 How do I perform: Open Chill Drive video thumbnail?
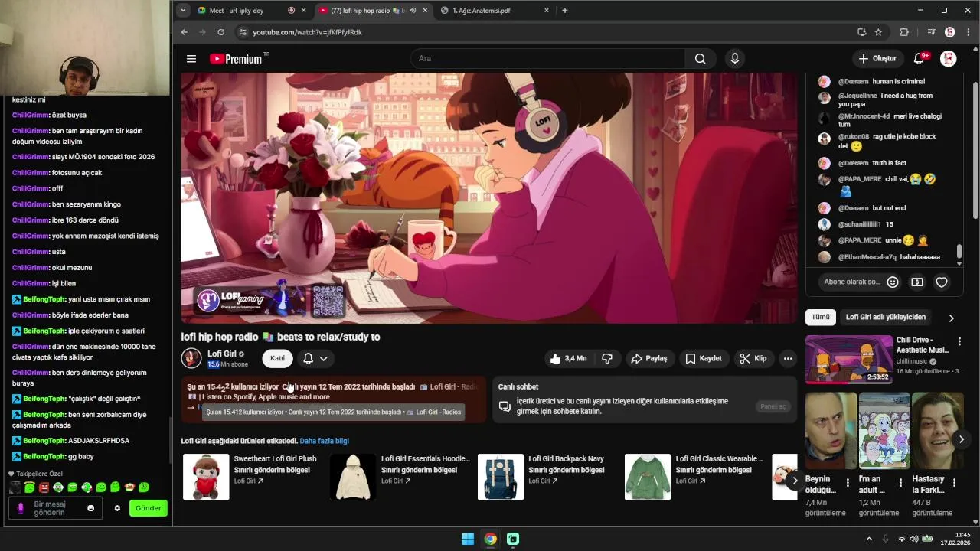[x=849, y=359]
